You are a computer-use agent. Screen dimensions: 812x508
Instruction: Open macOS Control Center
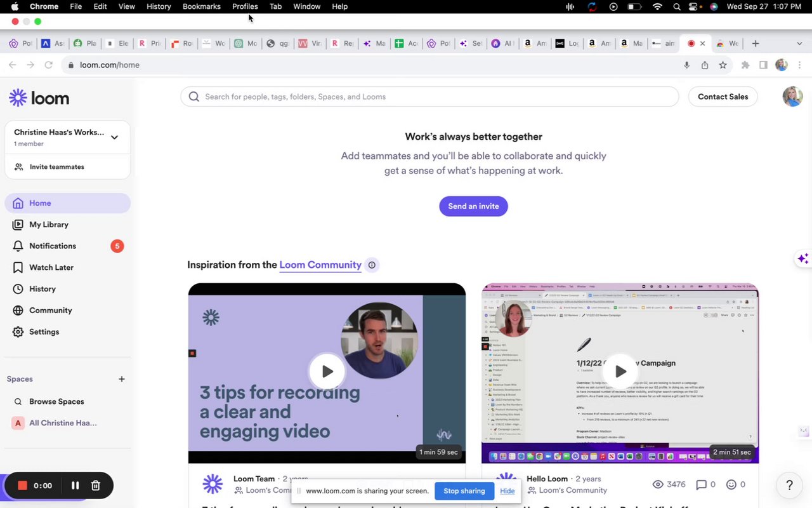(695, 6)
